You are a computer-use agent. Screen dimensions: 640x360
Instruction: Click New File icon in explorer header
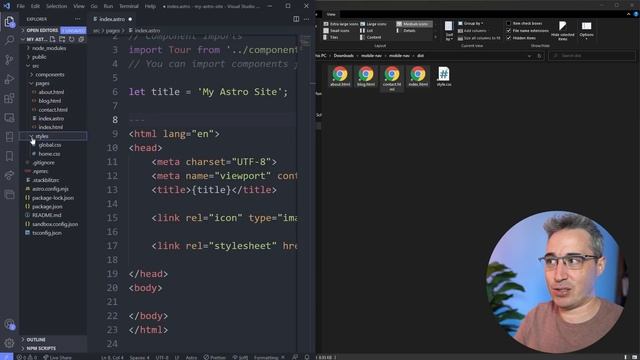(53, 39)
